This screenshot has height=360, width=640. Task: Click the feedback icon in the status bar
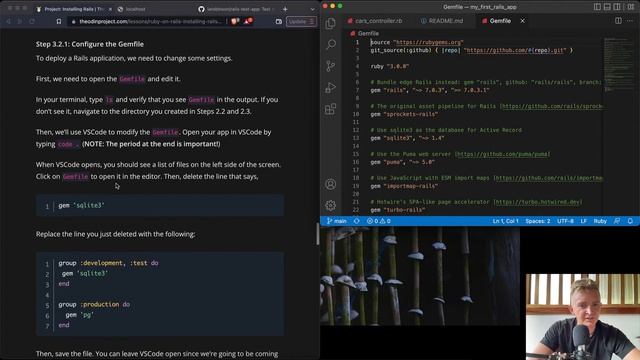(x=617, y=221)
